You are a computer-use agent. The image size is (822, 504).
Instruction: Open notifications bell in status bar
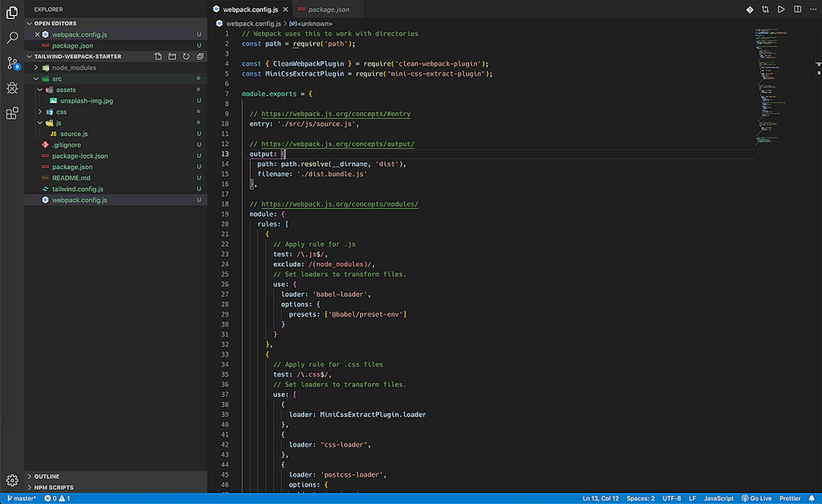tap(812, 498)
